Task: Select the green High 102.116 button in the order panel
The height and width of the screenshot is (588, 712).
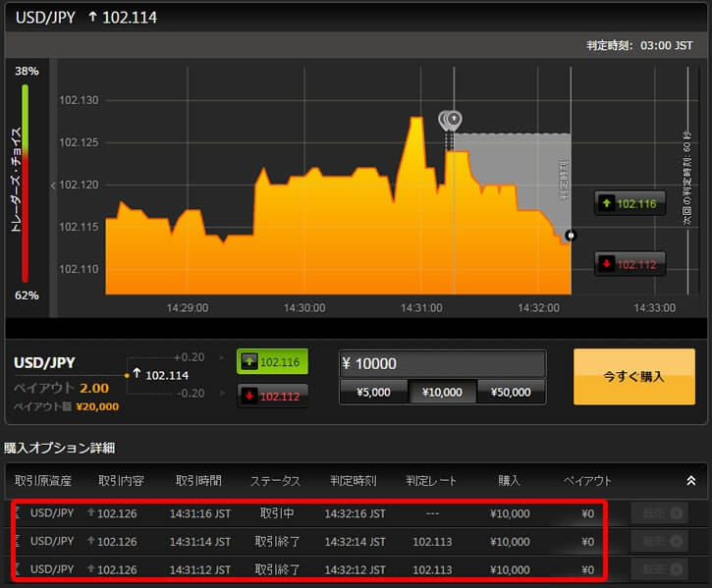Action: click(x=272, y=362)
